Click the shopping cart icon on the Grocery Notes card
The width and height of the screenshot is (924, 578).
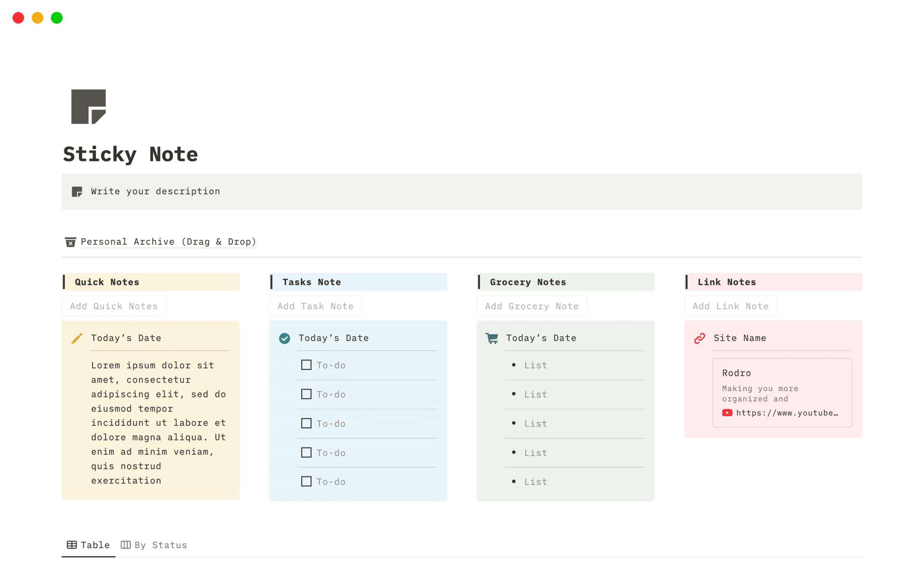(x=491, y=338)
